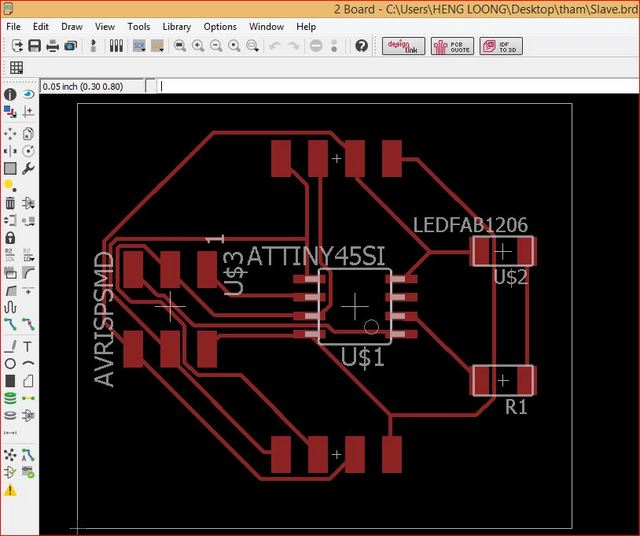Select the Ripup tool
This screenshot has height=536, width=640.
28,325
